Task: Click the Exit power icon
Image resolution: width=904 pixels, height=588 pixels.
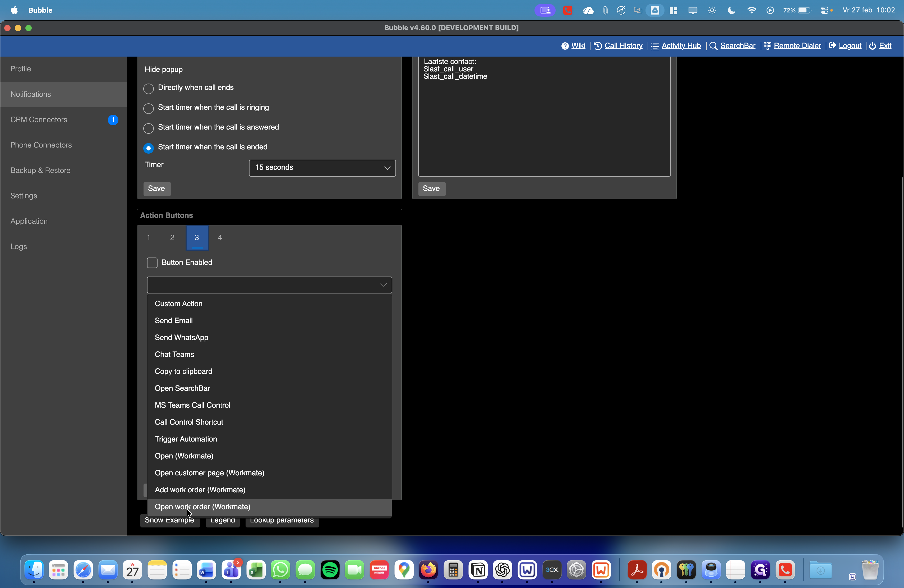Action: point(873,46)
